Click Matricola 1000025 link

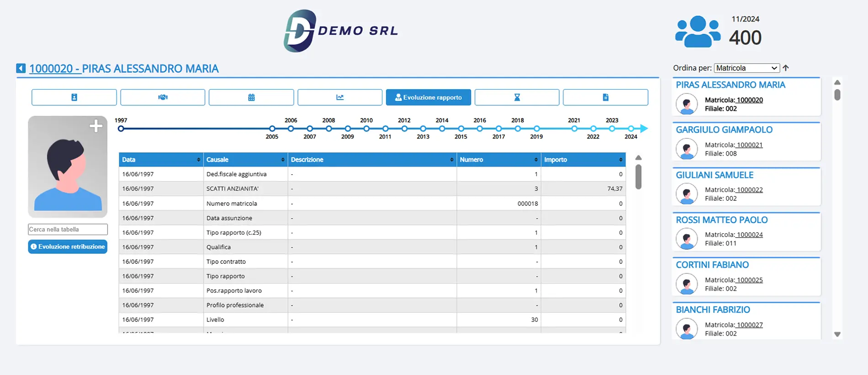pyautogui.click(x=749, y=280)
